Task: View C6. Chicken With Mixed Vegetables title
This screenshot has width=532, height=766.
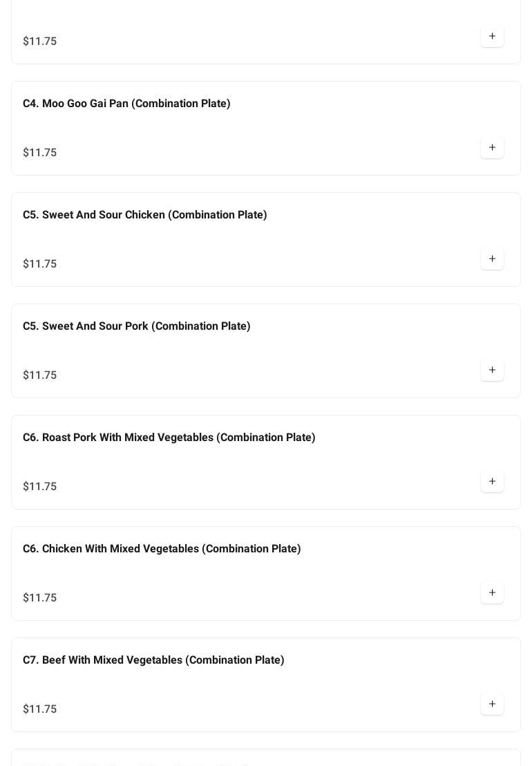Action: (x=162, y=549)
